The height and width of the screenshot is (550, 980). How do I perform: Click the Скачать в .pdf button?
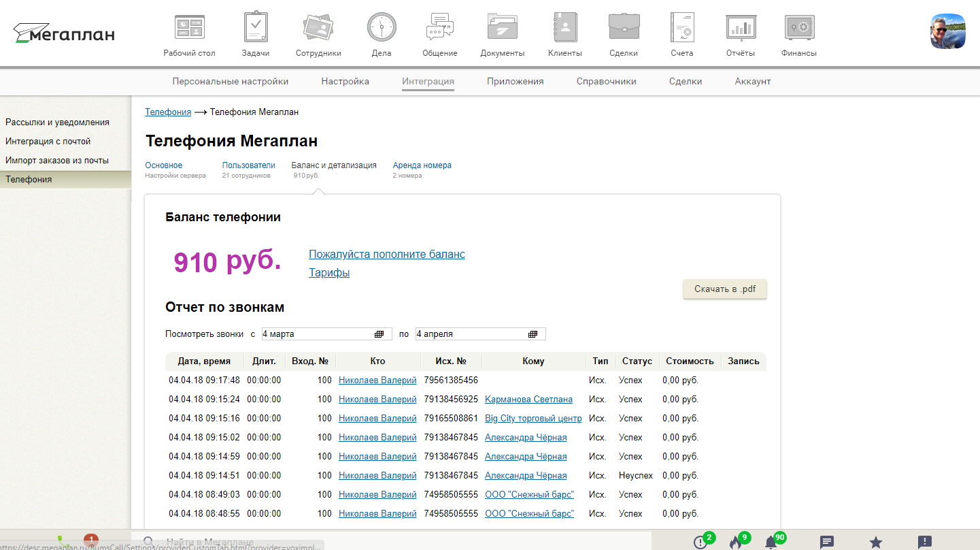pyautogui.click(x=725, y=289)
